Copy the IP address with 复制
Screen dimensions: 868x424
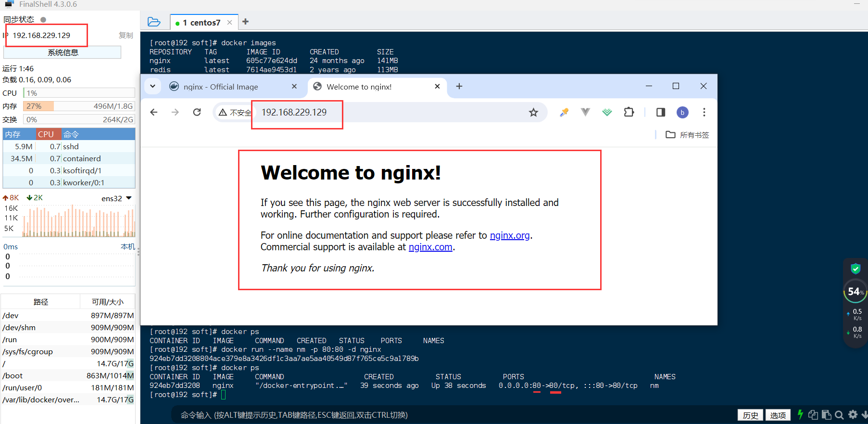pos(126,35)
